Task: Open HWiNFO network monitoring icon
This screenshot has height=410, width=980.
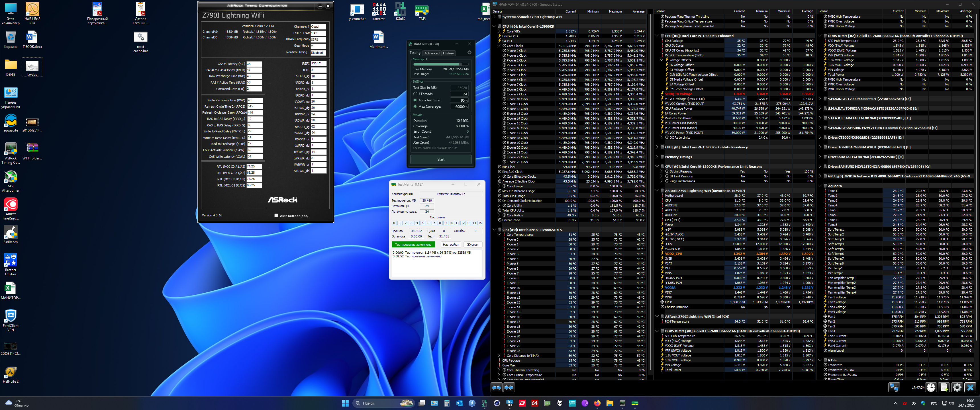Action: point(894,388)
